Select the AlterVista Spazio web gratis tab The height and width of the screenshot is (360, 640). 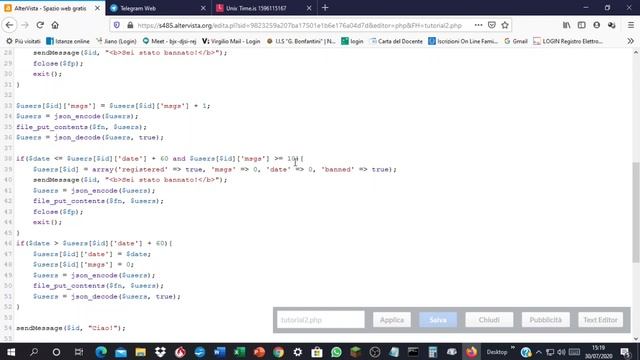52,8
